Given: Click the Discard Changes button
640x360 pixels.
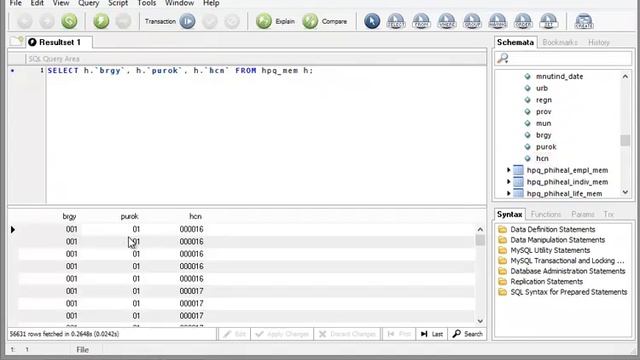Looking at the screenshot, I should click(x=347, y=334).
